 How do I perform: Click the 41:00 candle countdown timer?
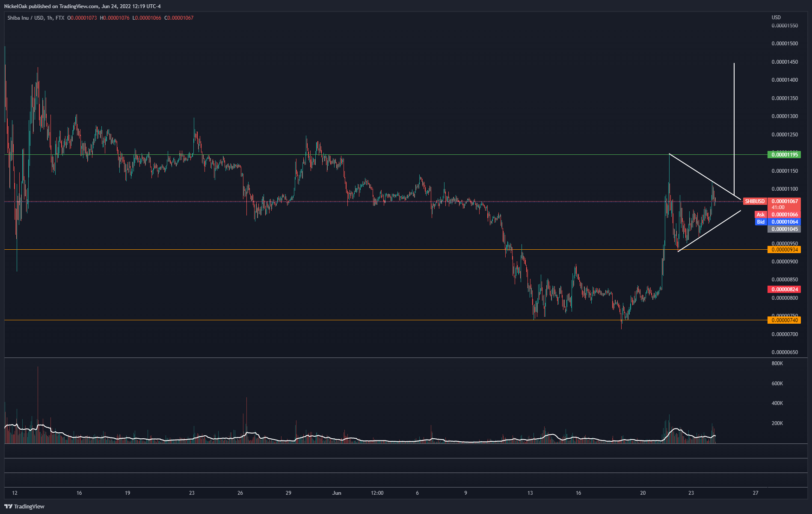tap(778, 207)
